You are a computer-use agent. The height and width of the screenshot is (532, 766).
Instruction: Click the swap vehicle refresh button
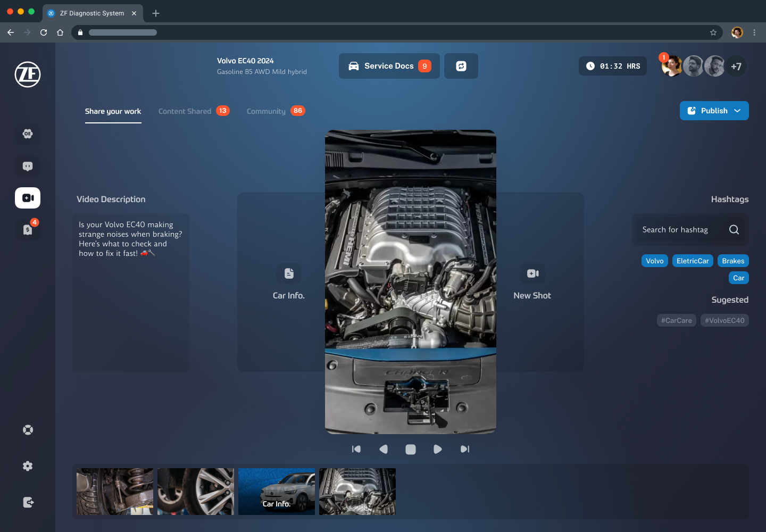tap(461, 66)
